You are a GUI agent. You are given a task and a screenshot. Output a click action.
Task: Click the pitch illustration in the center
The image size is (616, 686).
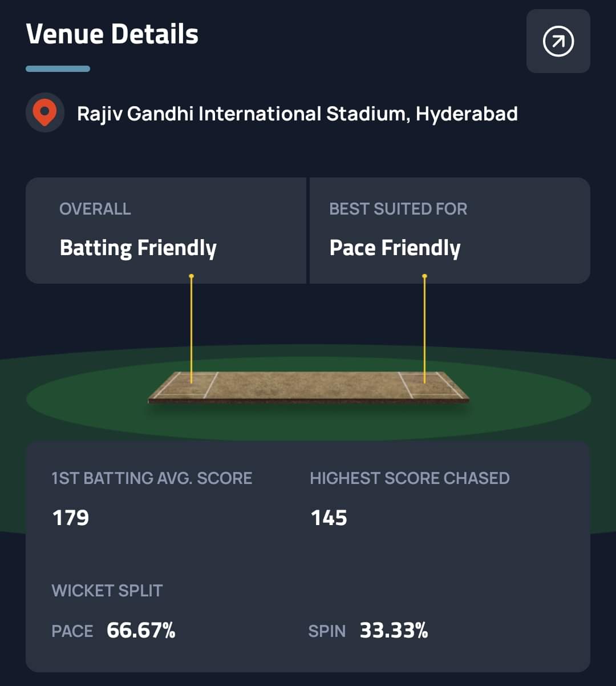[x=308, y=386]
